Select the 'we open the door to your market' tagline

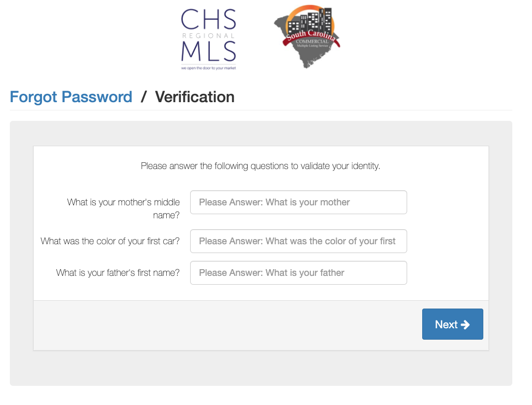(x=209, y=67)
